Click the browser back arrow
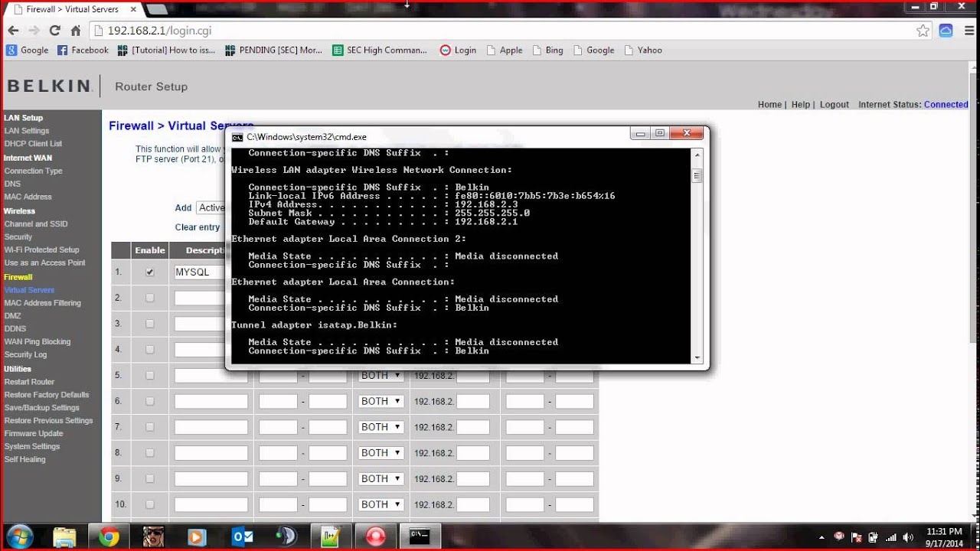Image resolution: width=980 pixels, height=551 pixels. 13,31
